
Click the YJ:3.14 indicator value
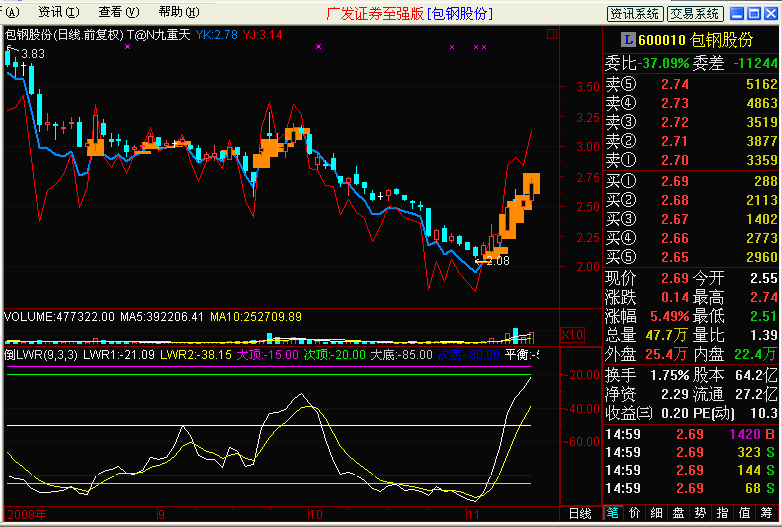262,34
